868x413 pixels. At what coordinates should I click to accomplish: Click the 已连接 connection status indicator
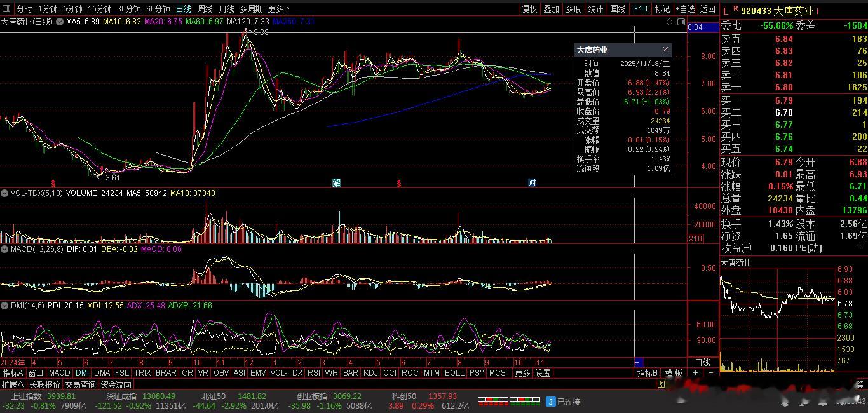pos(563,402)
